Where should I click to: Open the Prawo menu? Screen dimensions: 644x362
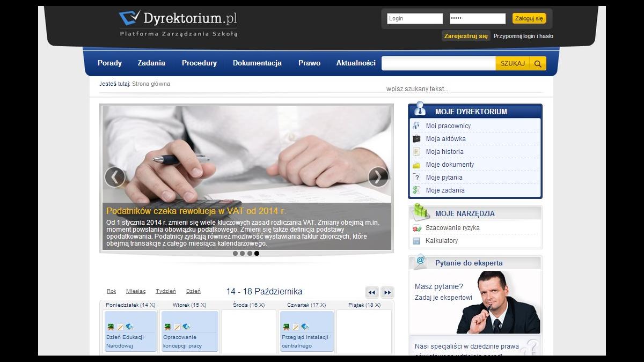click(309, 63)
